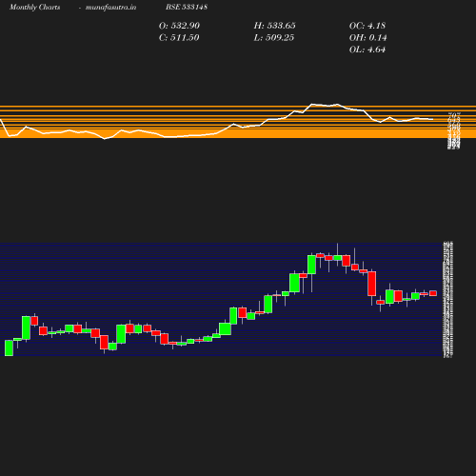Image resolution: width=476 pixels, height=476 pixels.
Task: Click the last red candle on the chart
Action: 433,293
